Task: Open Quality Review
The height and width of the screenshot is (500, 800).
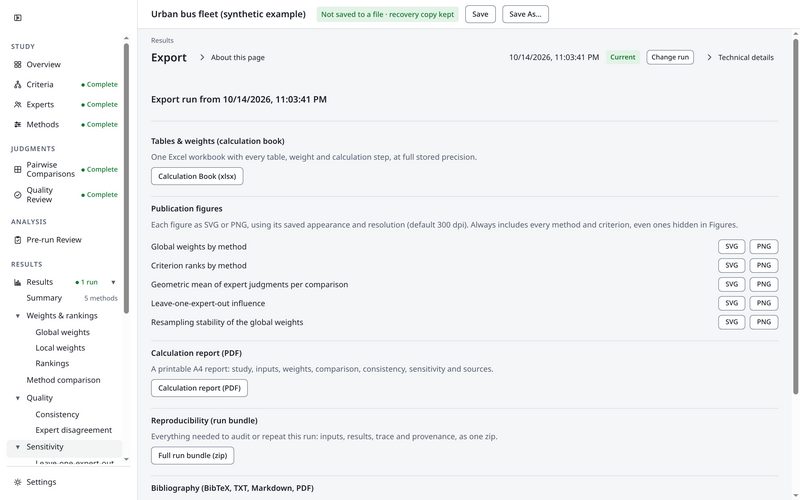Action: tap(64, 195)
